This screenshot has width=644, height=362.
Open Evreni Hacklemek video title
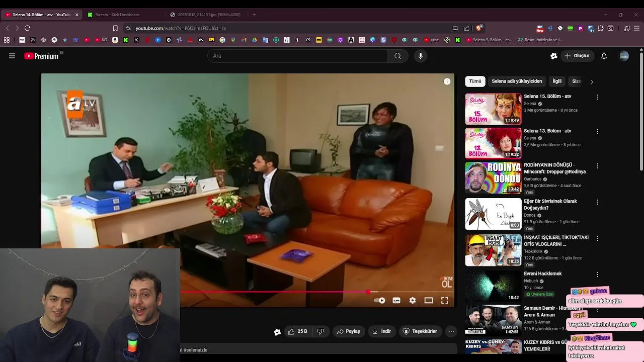click(x=543, y=274)
